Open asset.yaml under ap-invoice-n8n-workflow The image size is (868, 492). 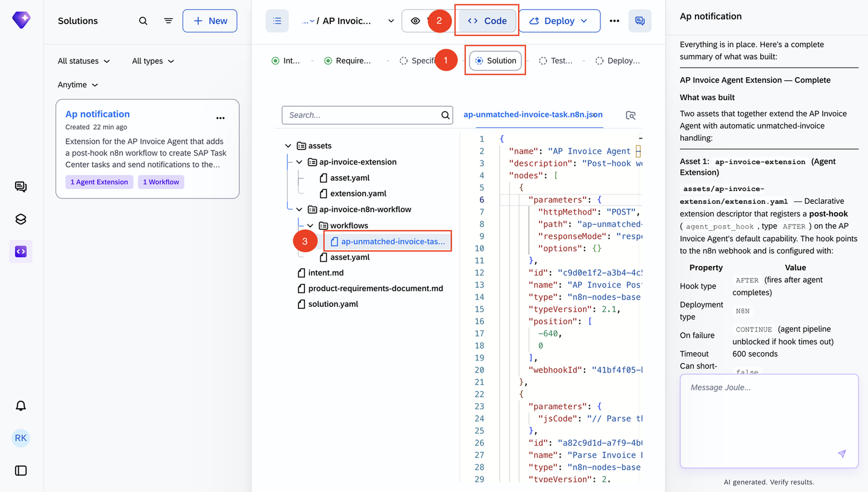pyautogui.click(x=350, y=257)
